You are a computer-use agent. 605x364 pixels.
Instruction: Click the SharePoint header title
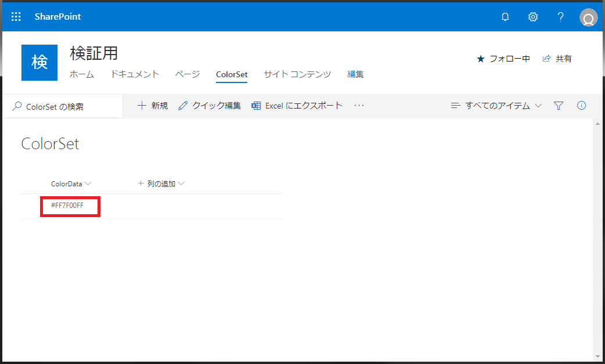57,17
